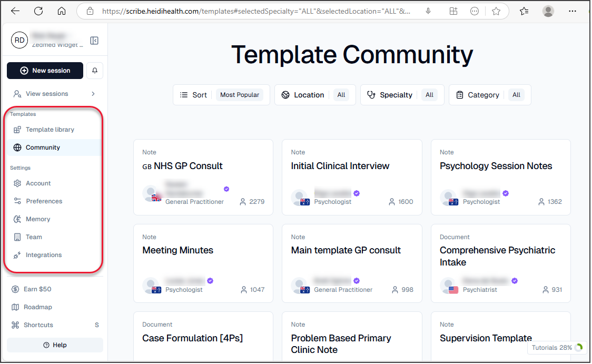Click the RD user avatar

(19, 41)
